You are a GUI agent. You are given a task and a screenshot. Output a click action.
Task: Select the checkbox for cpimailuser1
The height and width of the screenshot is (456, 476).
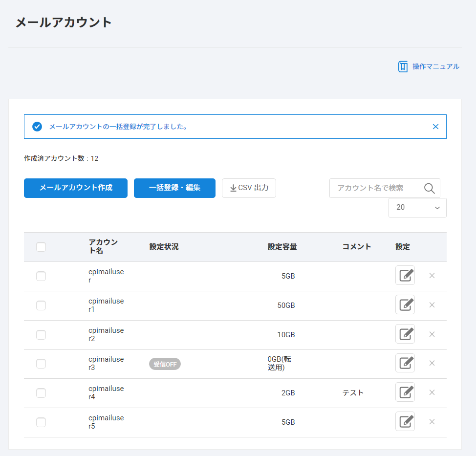[41, 305]
